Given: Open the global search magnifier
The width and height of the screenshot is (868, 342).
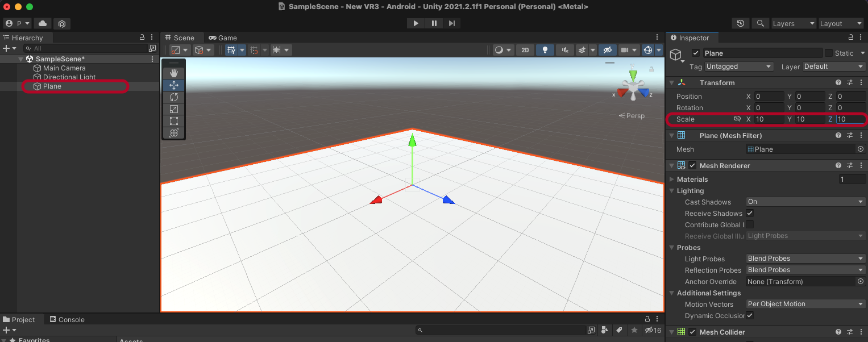Looking at the screenshot, I should 760,23.
